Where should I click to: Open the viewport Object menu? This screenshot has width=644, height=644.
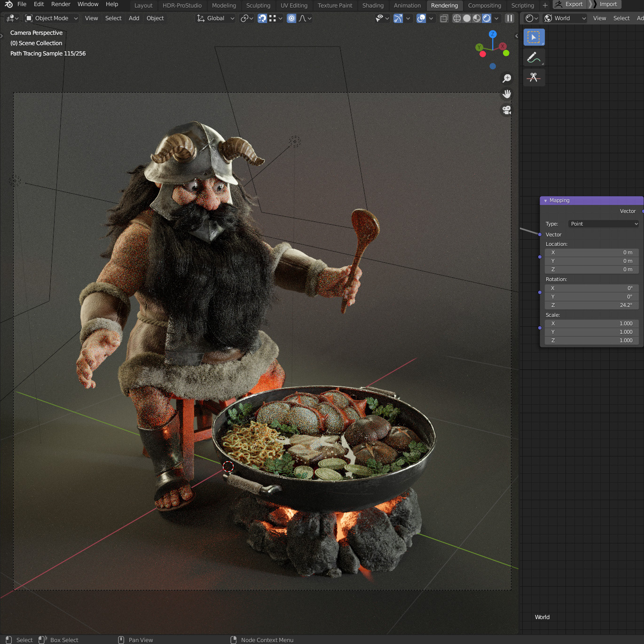point(155,18)
